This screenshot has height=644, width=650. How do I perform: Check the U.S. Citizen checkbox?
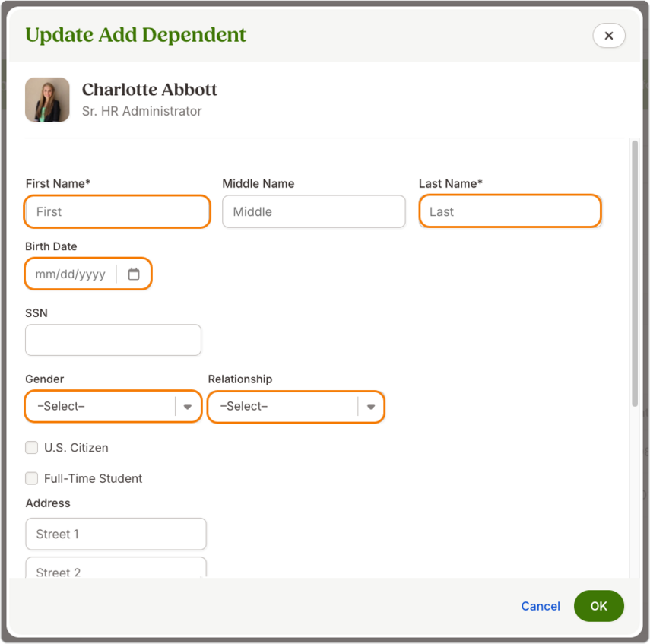(31, 447)
